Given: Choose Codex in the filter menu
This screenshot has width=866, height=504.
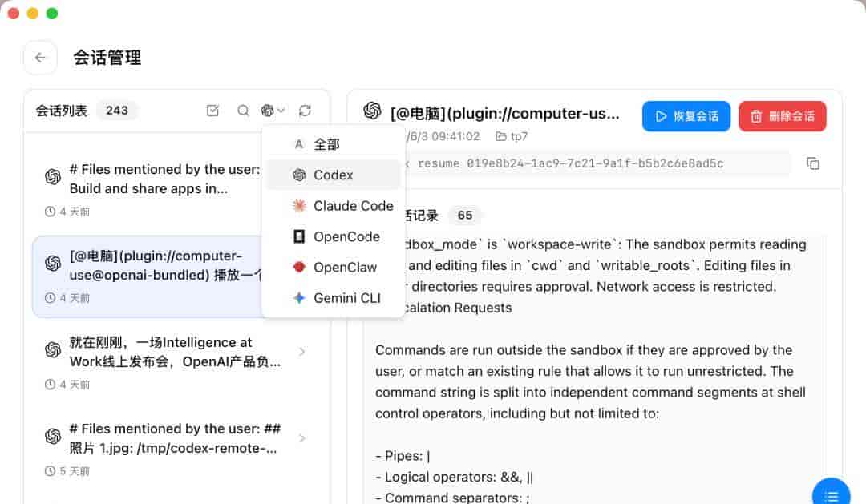Looking at the screenshot, I should 333,175.
